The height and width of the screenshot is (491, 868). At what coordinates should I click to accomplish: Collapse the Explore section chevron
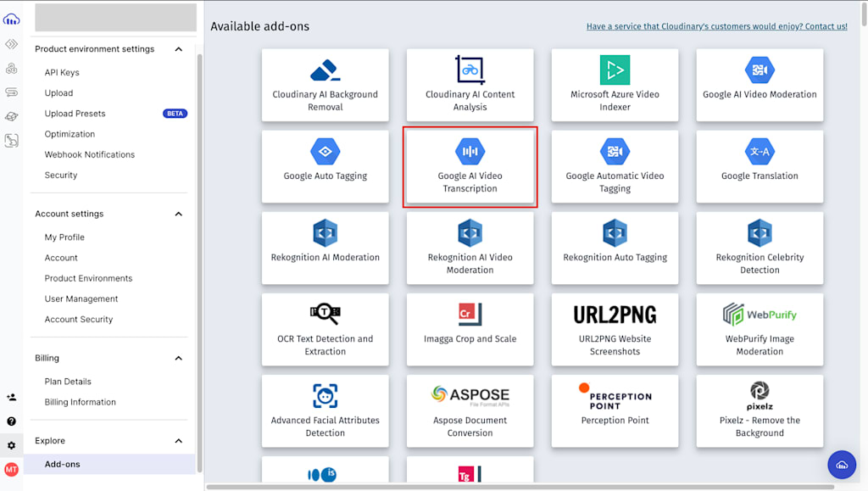(178, 441)
